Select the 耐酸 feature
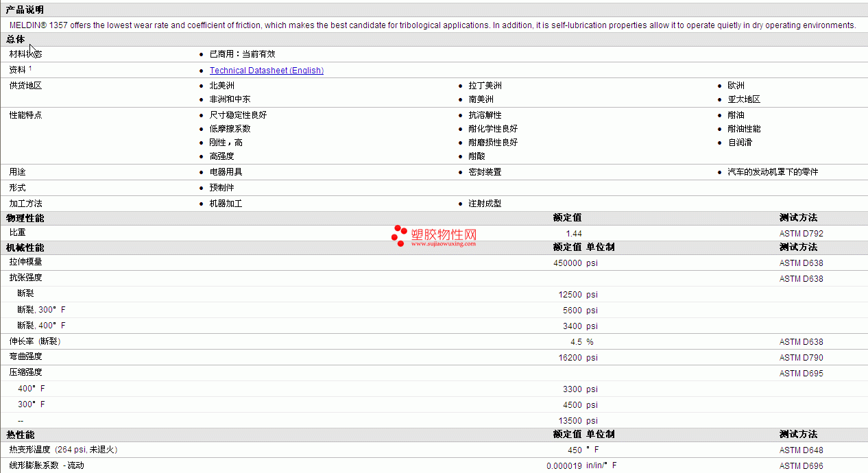Viewport: 868px width, 473px height. pos(477,156)
